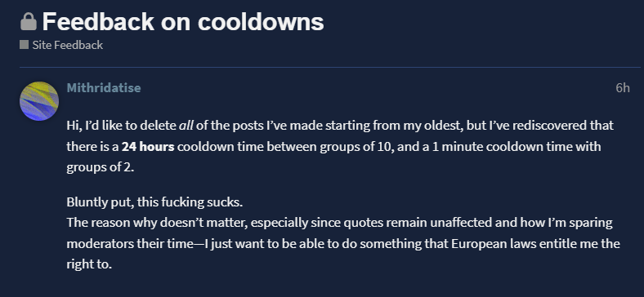Click the bold 24 hours text
Viewport: 644px width, 297px height.
pyautogui.click(x=148, y=146)
